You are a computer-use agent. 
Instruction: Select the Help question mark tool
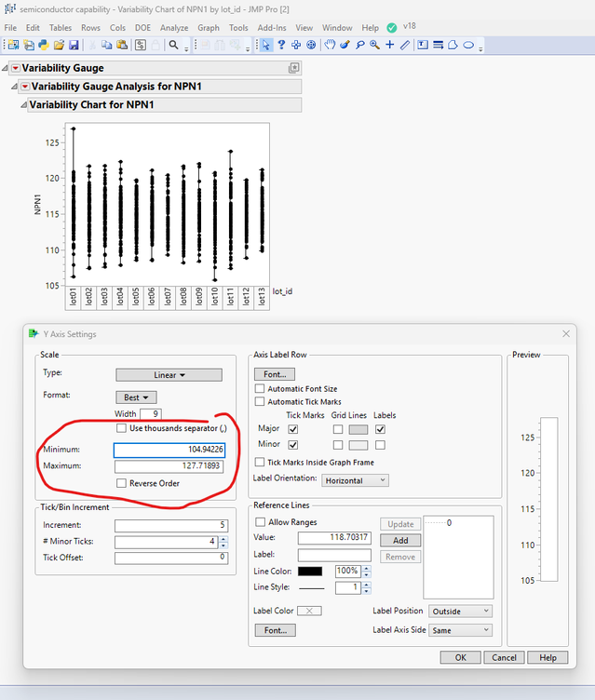281,45
